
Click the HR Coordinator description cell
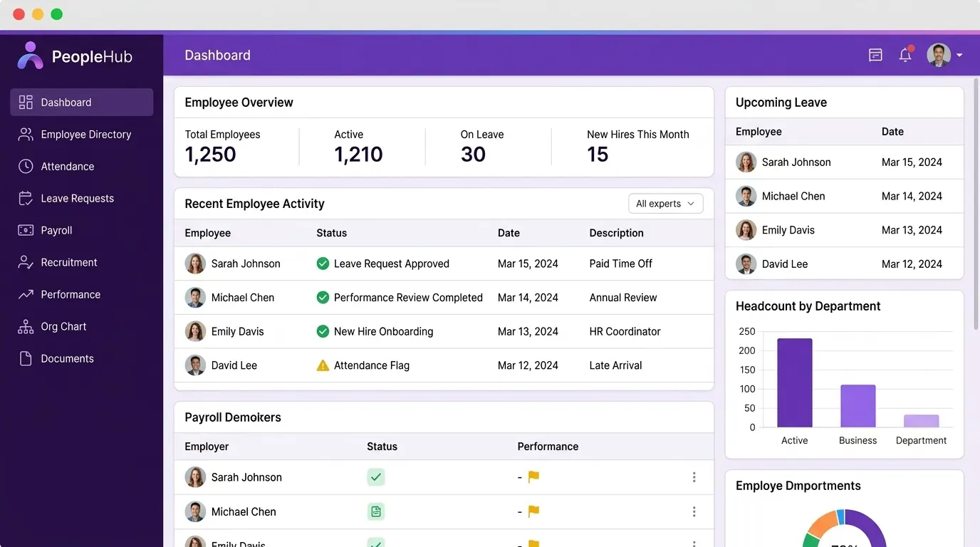pyautogui.click(x=625, y=331)
